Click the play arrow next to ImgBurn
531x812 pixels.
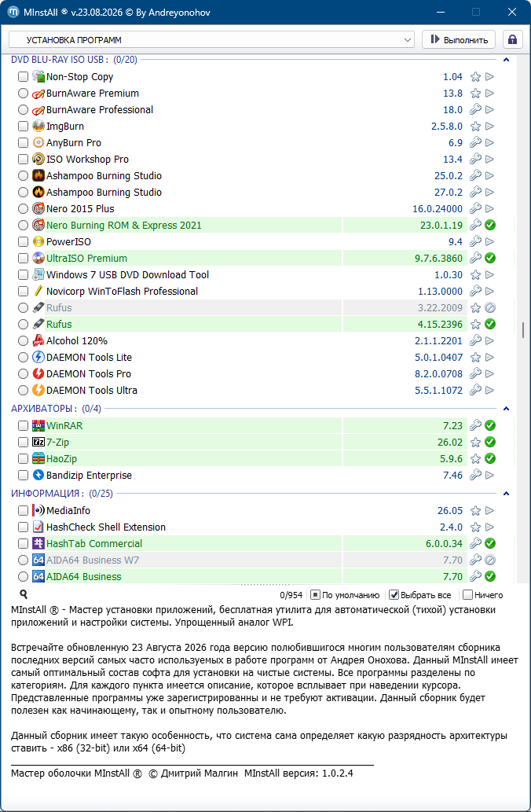pyautogui.click(x=489, y=127)
